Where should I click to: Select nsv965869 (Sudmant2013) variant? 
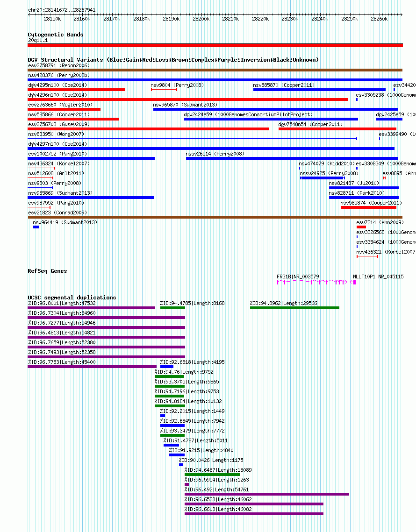pyautogui.click(x=91, y=198)
